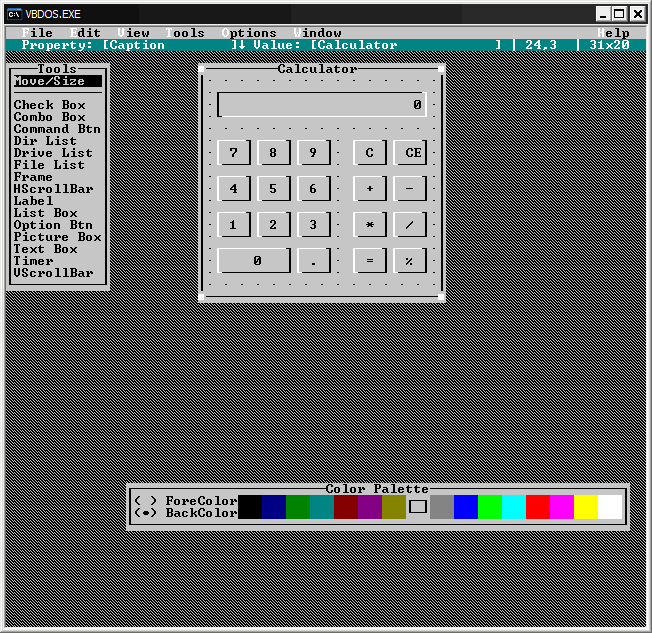Screen dimensions: 652x633
Task: Choose the Picture Box tool
Action: coord(57,237)
